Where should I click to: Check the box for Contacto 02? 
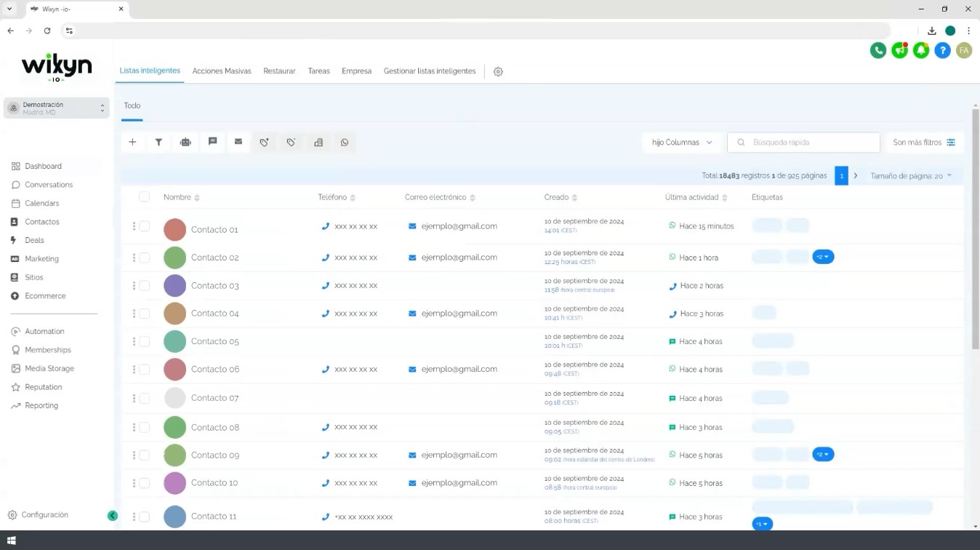[x=145, y=258]
